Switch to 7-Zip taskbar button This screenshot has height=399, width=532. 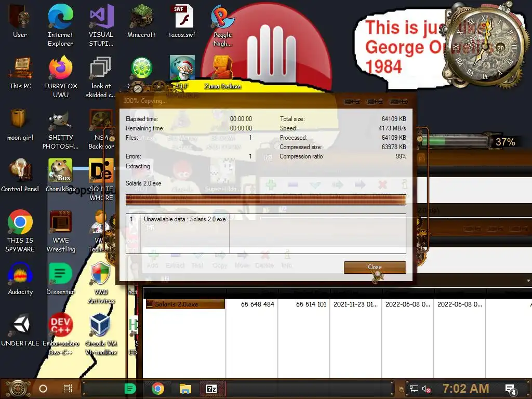[x=211, y=389]
